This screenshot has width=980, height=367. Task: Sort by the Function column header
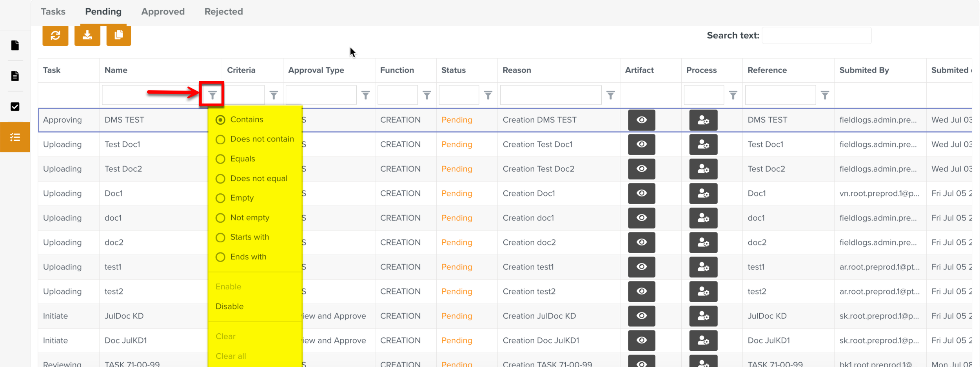[x=397, y=70]
